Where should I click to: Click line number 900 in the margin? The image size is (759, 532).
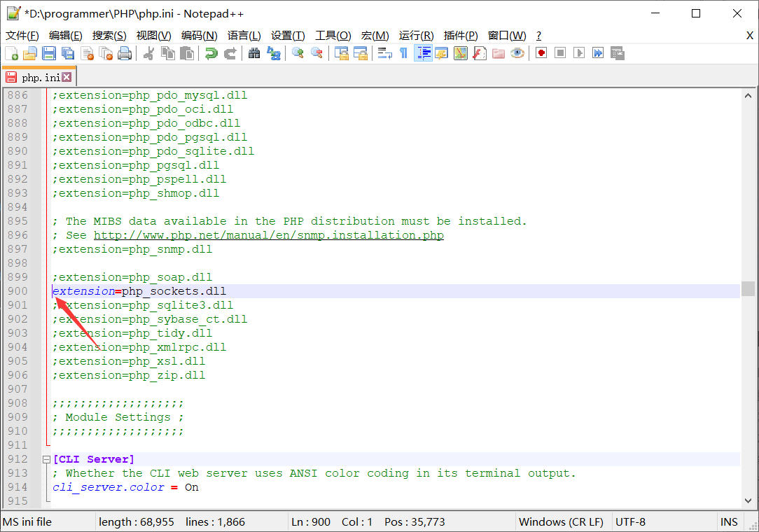(18, 290)
